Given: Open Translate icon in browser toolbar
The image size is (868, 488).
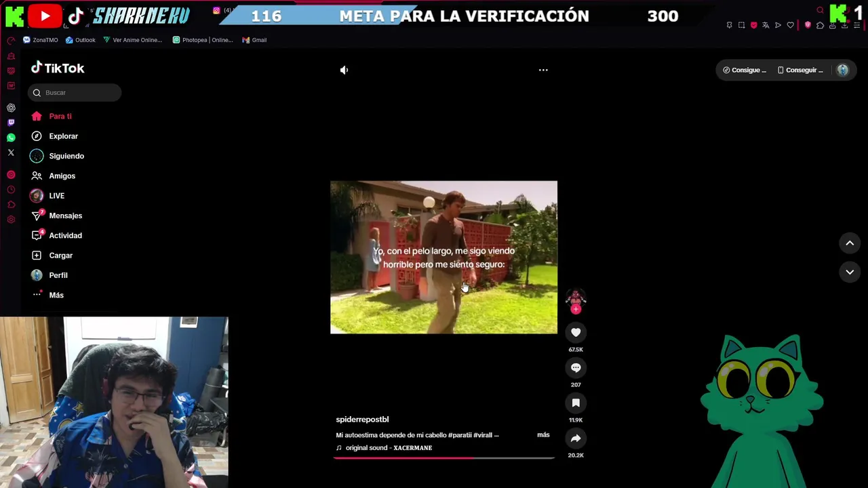Looking at the screenshot, I should [x=766, y=25].
